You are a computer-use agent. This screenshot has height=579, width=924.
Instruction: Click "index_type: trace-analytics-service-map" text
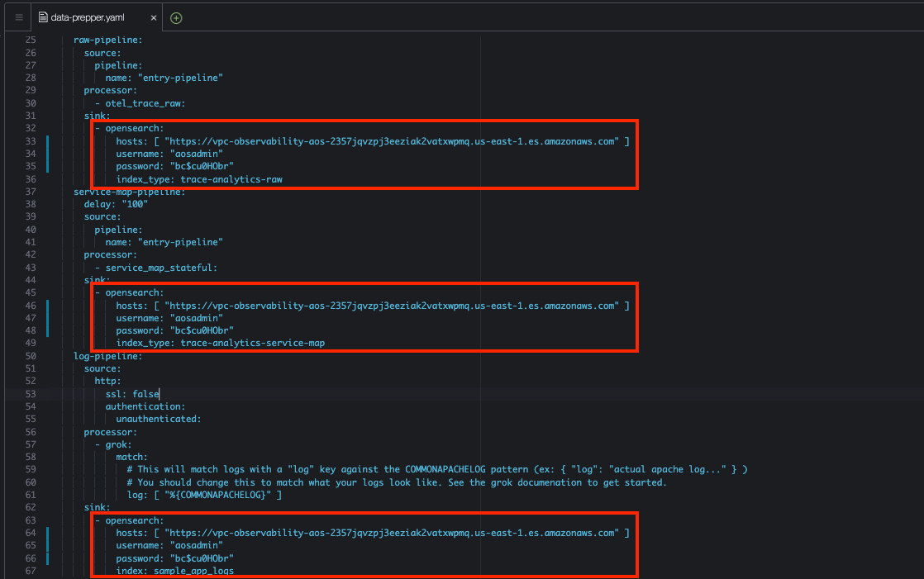pyautogui.click(x=221, y=343)
